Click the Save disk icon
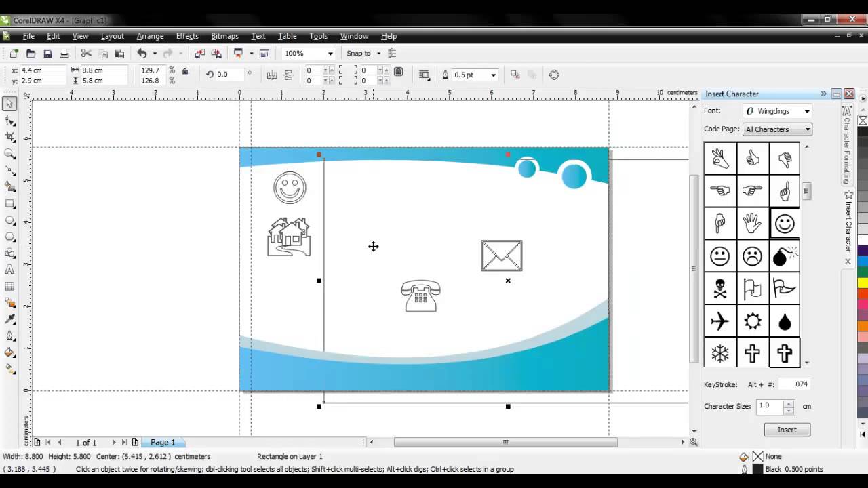Viewport: 868px width, 488px height. pos(47,54)
